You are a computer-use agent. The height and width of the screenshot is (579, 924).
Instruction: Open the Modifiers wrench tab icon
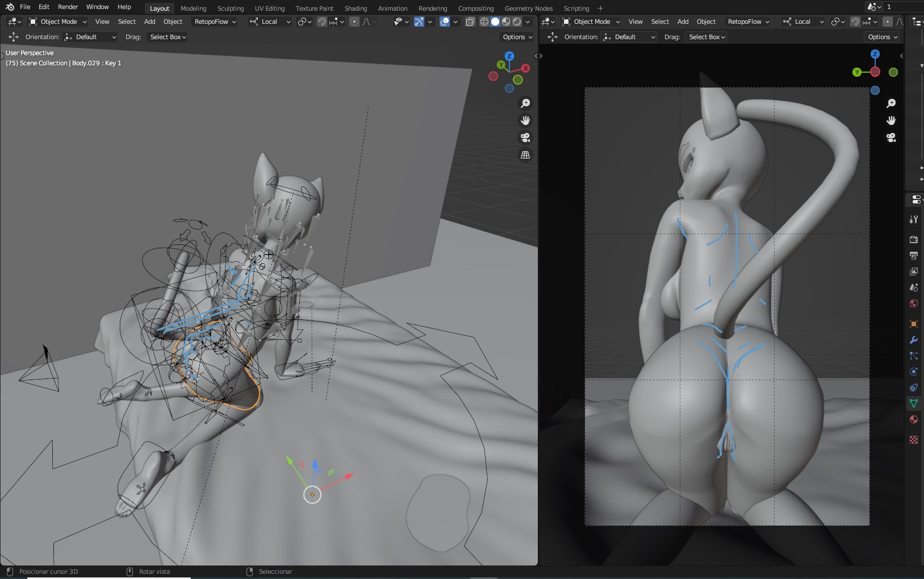pos(914,340)
